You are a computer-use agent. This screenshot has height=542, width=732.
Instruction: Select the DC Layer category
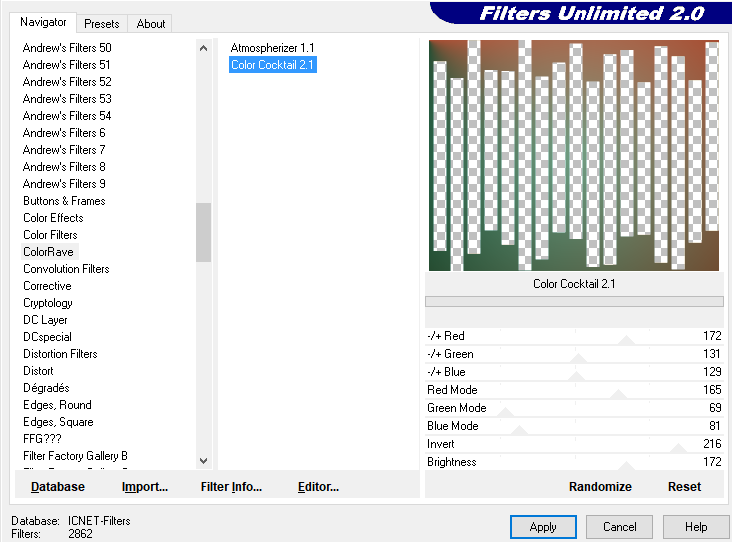45,320
